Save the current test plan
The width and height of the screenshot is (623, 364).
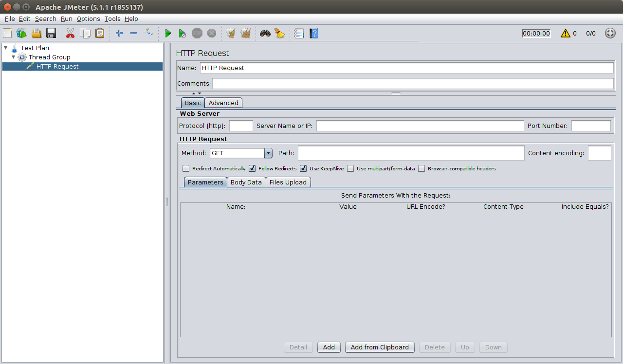(x=51, y=33)
